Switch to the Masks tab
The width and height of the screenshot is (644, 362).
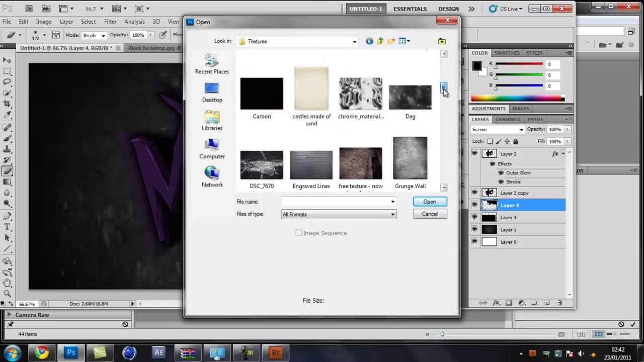520,109
